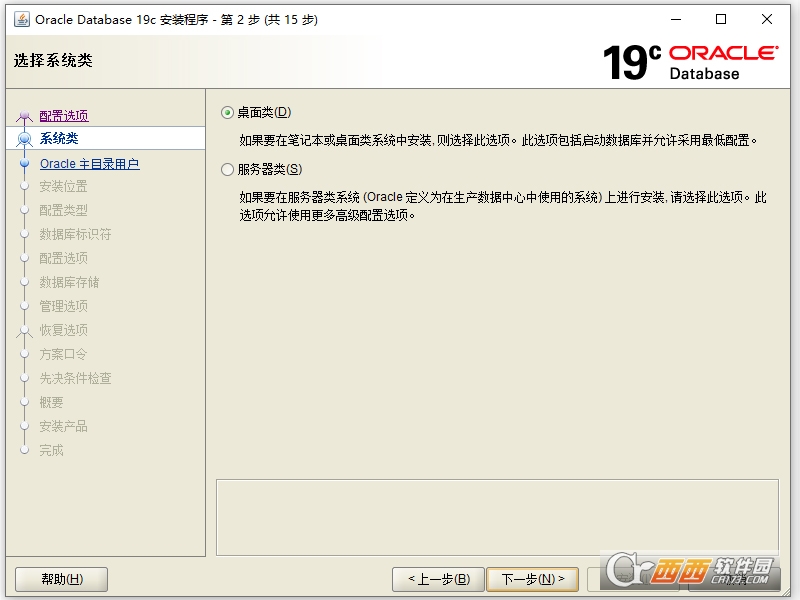This screenshot has height=600, width=800.
Task: Click the 概要 step label
Action: pos(52,402)
